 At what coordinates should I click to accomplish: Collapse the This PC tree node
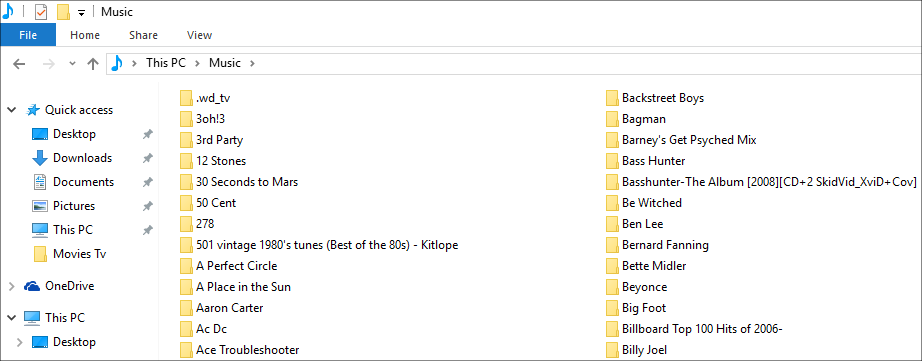(11, 318)
